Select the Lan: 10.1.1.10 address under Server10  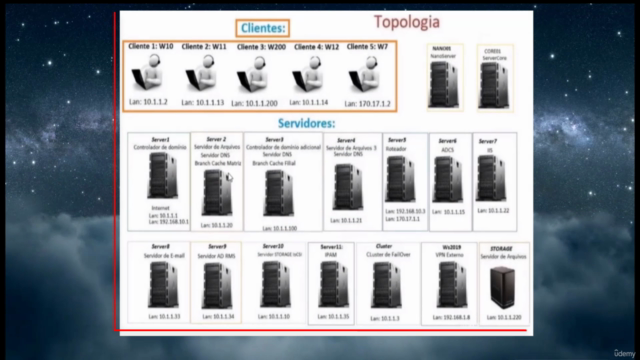(274, 316)
